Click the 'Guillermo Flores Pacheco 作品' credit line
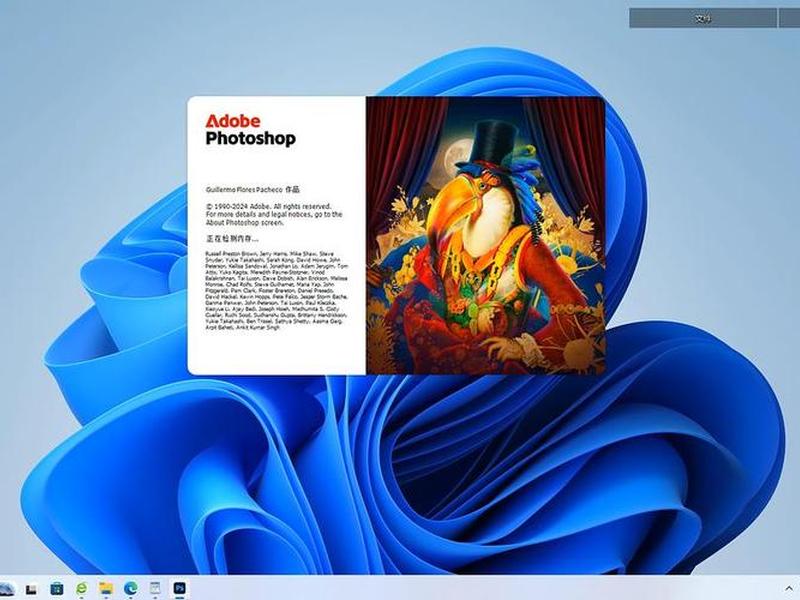The height and width of the screenshot is (600, 800). [253, 189]
